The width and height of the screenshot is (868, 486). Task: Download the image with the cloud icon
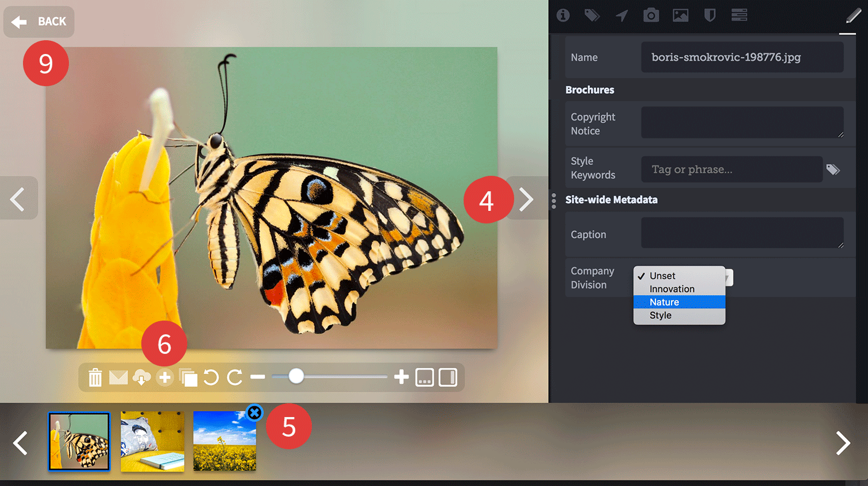point(141,377)
